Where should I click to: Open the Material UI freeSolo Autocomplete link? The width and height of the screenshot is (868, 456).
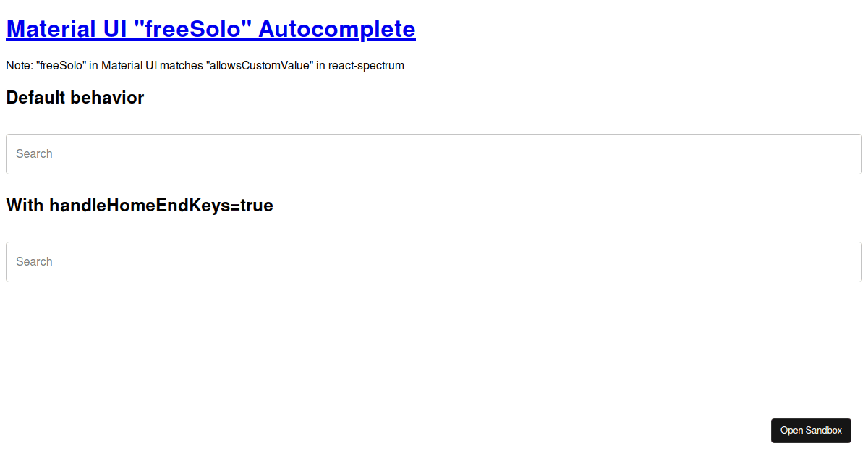pyautogui.click(x=210, y=29)
